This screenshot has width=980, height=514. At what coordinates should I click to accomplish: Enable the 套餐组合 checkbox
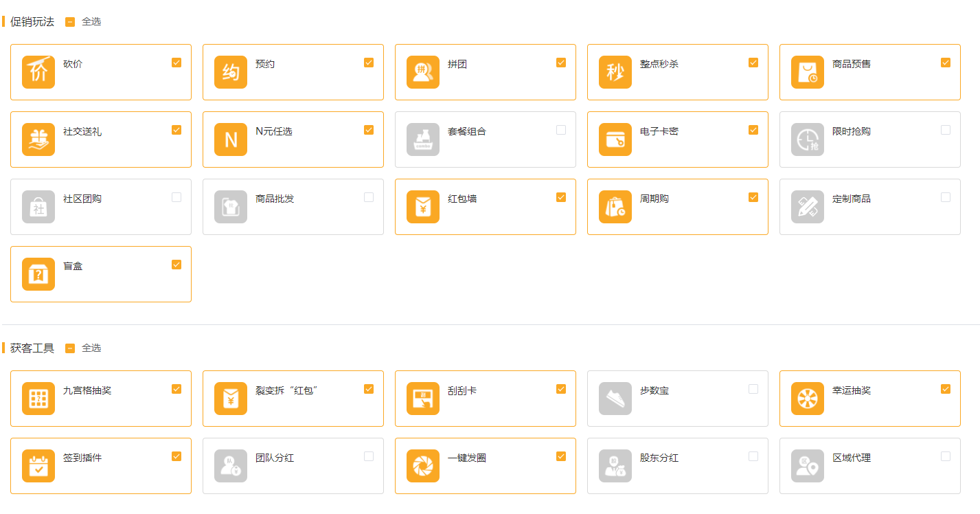tap(561, 130)
